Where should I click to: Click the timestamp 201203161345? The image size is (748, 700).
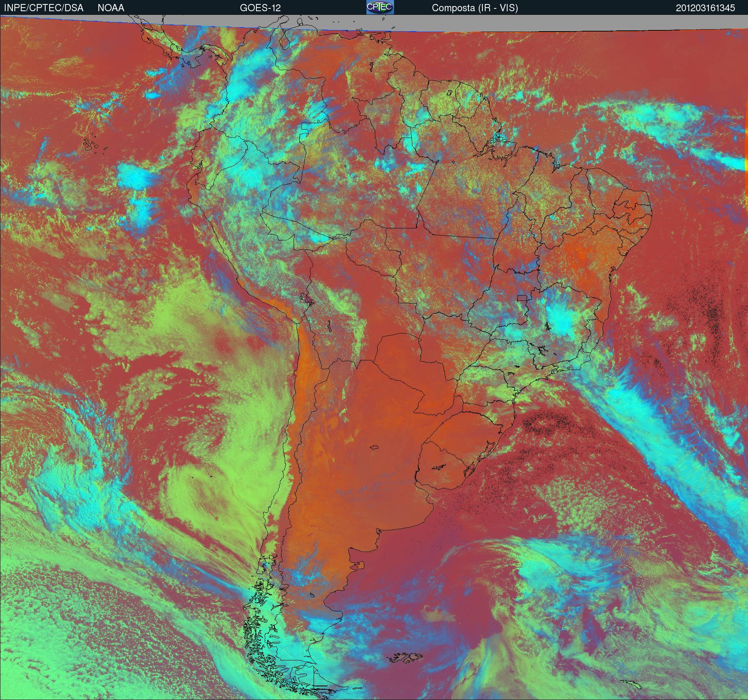[706, 8]
